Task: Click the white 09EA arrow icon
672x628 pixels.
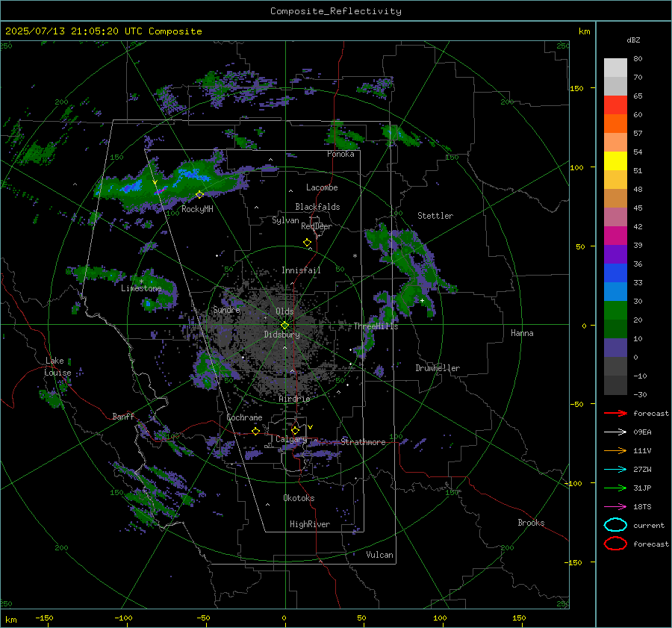Action: click(615, 432)
